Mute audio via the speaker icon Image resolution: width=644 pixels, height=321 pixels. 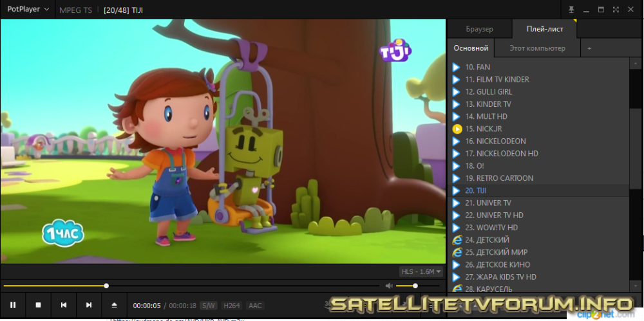389,286
